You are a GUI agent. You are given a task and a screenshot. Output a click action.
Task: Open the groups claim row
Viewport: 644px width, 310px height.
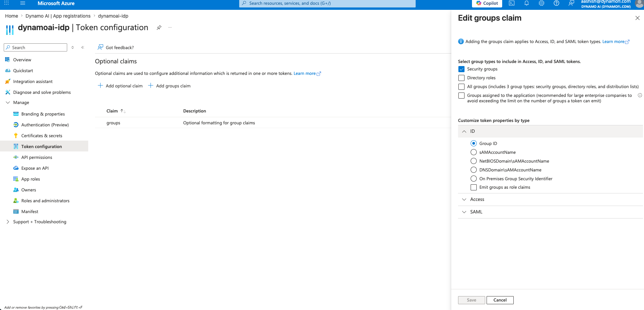point(273,123)
